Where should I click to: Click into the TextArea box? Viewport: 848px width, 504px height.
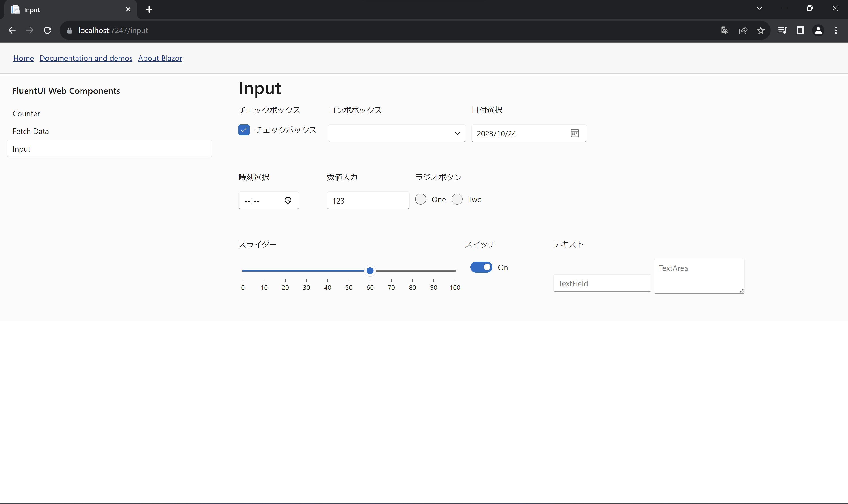tap(699, 276)
